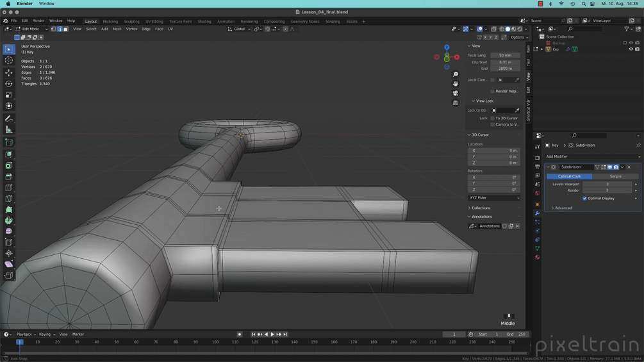644x362 pixels.
Task: Select the Inset Faces tool
Action: click(8, 166)
